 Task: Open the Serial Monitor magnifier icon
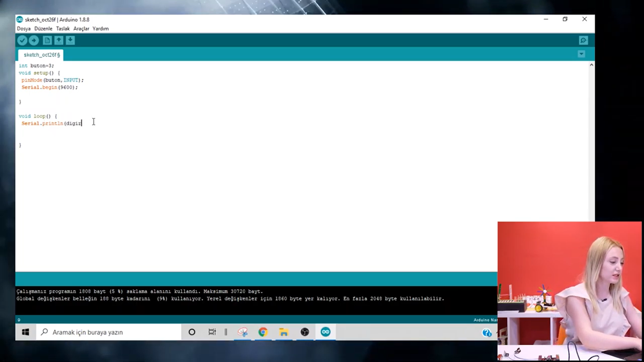click(x=583, y=40)
